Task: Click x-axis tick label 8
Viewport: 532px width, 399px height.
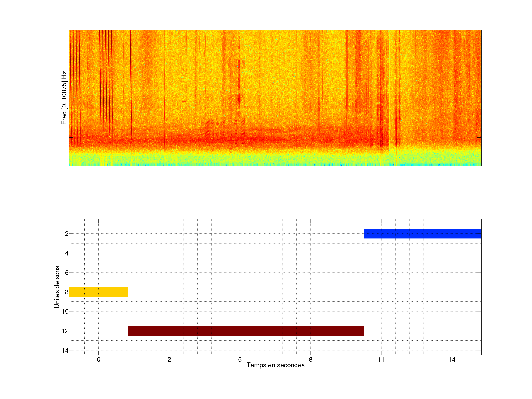Action: pyautogui.click(x=311, y=359)
